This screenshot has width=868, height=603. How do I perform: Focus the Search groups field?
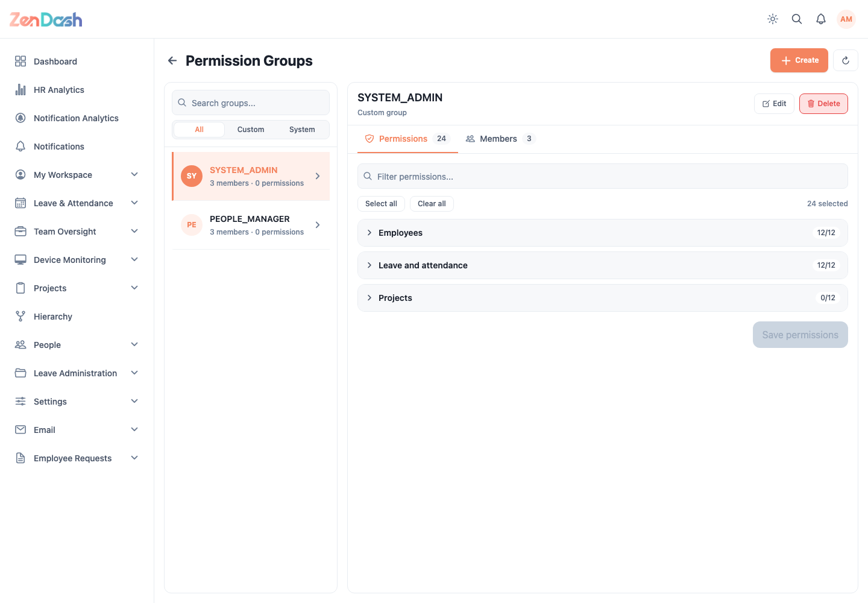[251, 103]
